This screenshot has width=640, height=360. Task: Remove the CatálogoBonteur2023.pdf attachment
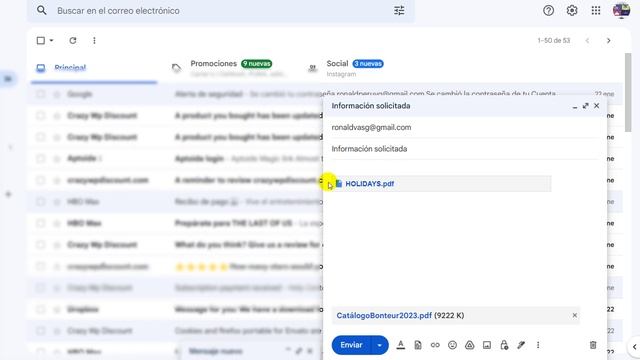(x=575, y=315)
